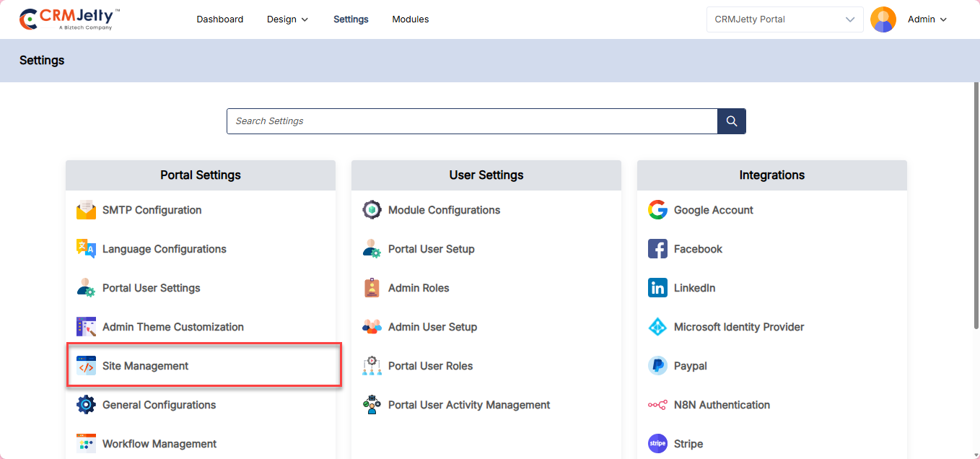Expand the Design menu dropdown
The height and width of the screenshot is (459, 980).
(x=287, y=19)
